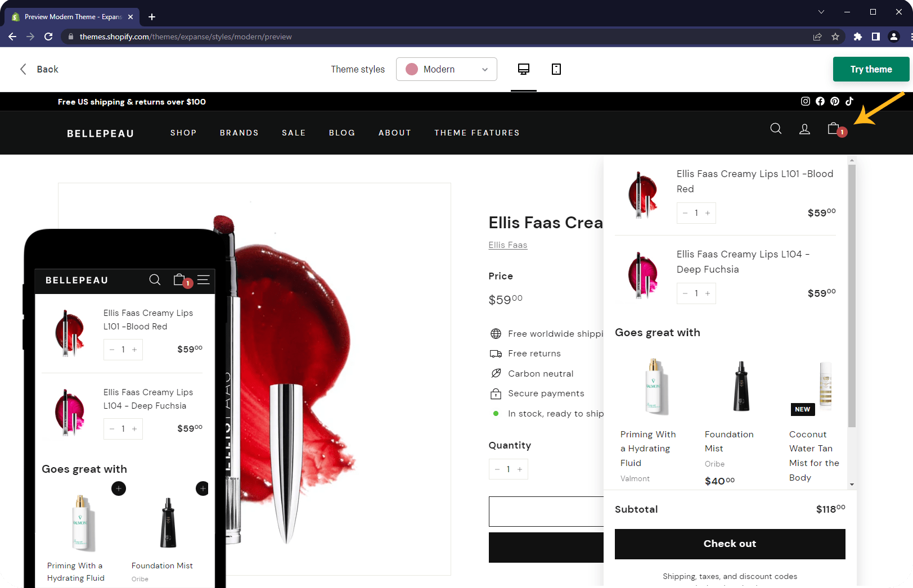
Task: Add Priming fluid via plus icon in phone
Action: tap(119, 489)
